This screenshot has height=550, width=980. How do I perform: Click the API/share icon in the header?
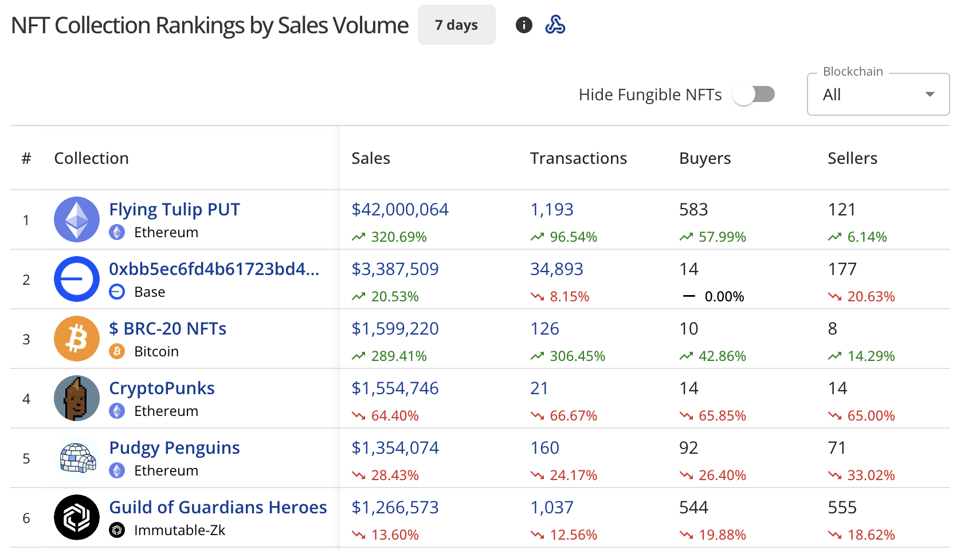tap(555, 25)
